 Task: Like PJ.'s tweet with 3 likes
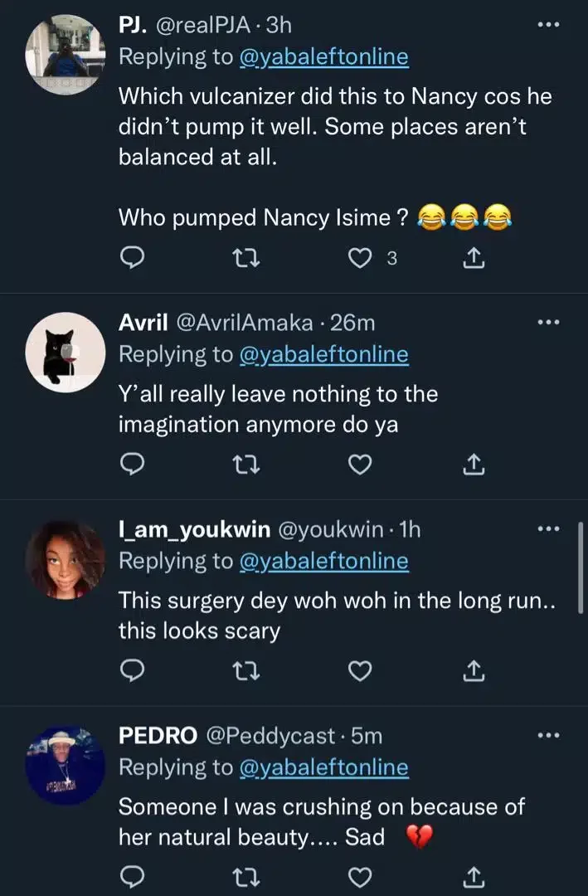point(359,260)
